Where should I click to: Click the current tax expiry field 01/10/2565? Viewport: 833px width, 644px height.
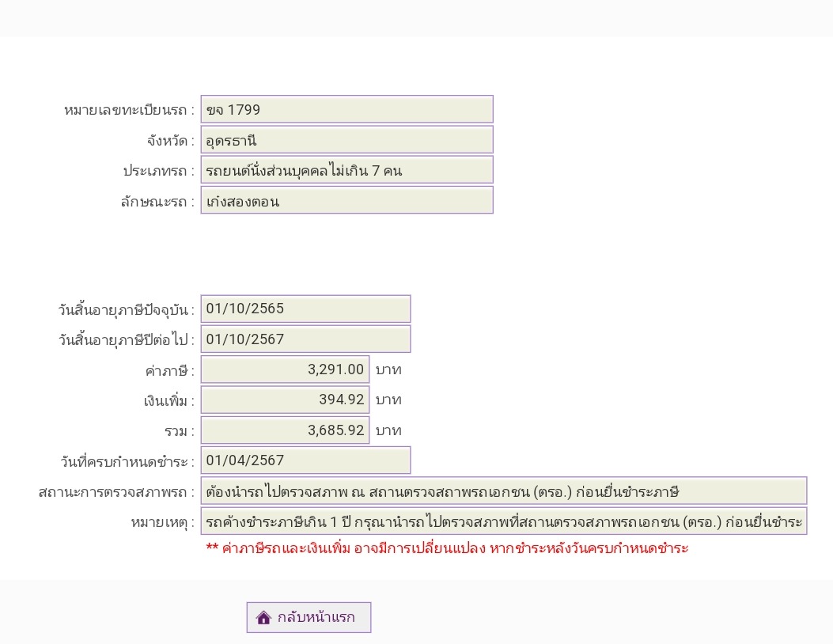click(x=305, y=309)
